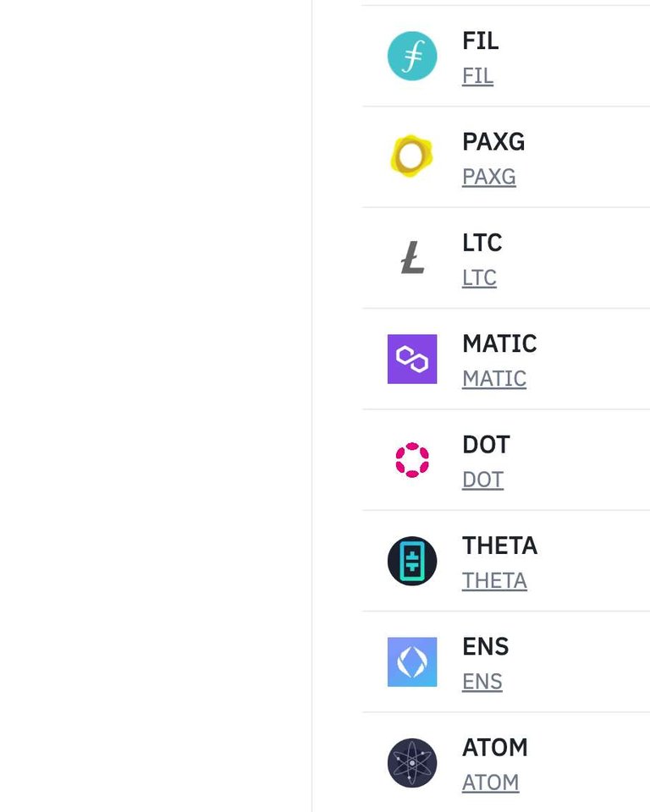Click the Cosmos ATOM icon

point(412,763)
